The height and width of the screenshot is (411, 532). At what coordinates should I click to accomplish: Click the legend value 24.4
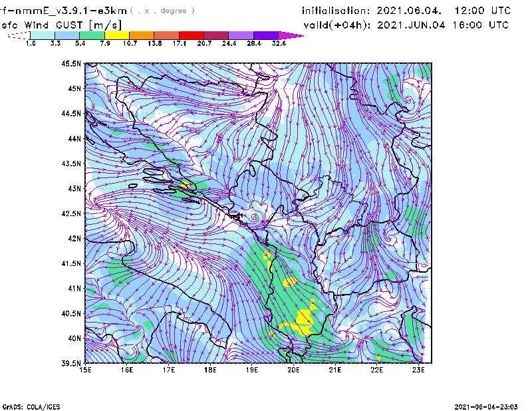[229, 43]
